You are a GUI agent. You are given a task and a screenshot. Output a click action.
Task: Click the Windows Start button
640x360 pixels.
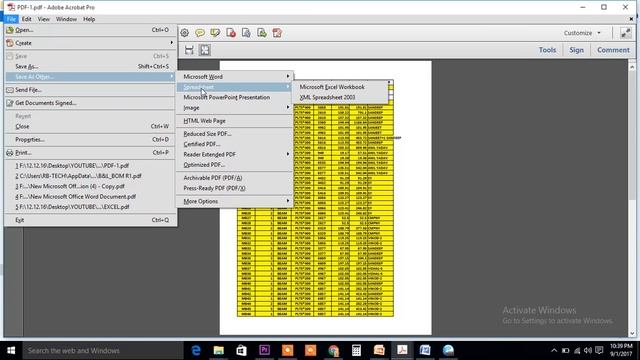tap(11, 350)
